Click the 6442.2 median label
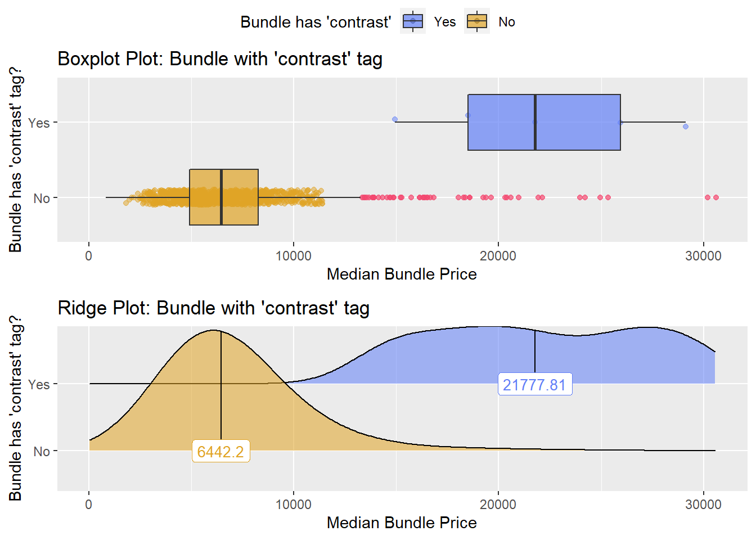Image resolution: width=756 pixels, height=540 pixels. pyautogui.click(x=221, y=451)
